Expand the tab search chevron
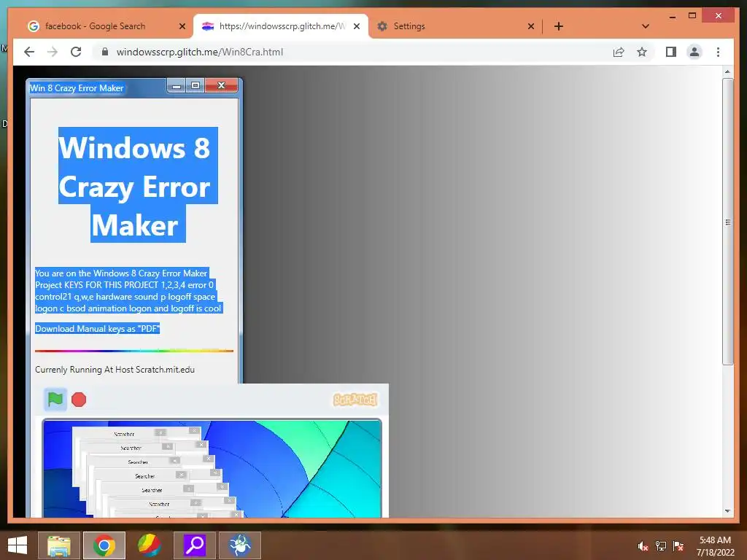The height and width of the screenshot is (560, 747). tap(646, 26)
